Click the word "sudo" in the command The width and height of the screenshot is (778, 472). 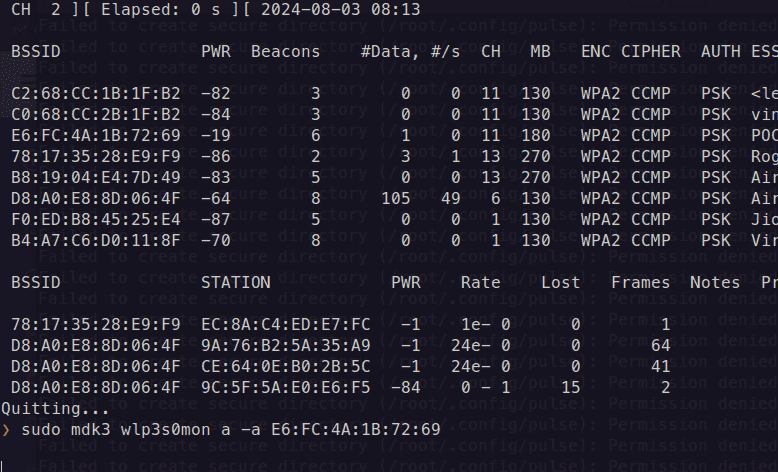point(37,430)
